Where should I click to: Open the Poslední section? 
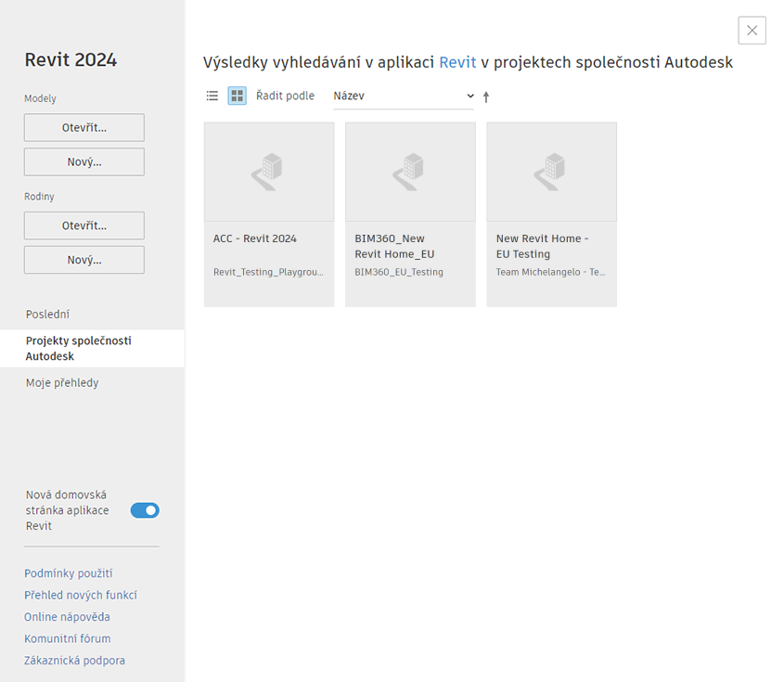[47, 315]
